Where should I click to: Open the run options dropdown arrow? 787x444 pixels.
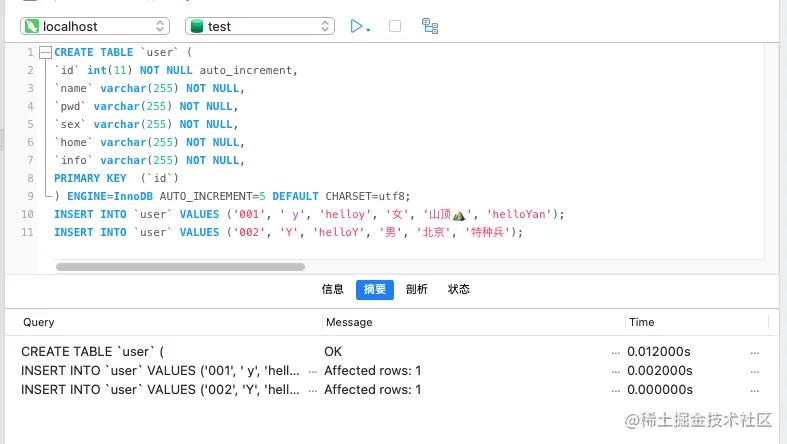click(x=368, y=30)
